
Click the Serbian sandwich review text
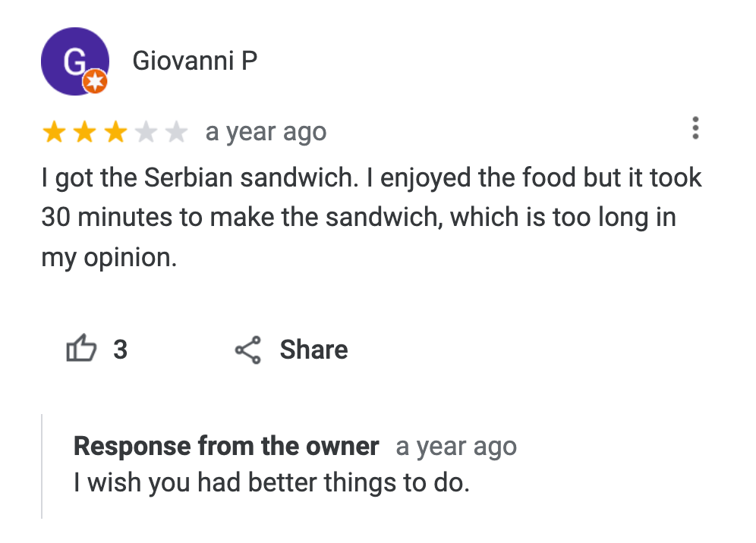click(x=371, y=218)
